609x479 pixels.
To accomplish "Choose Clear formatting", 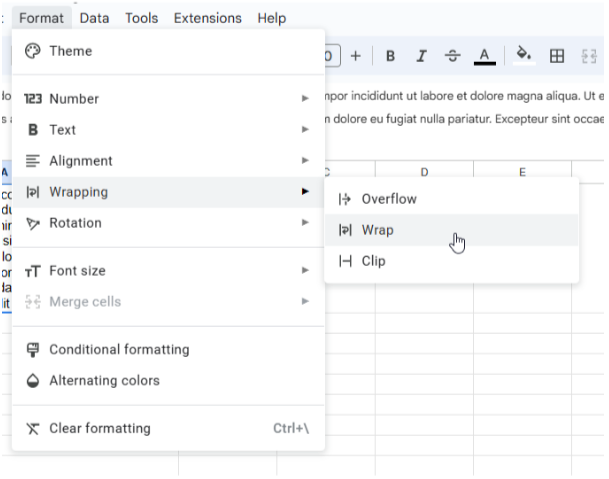I will [x=169, y=428].
